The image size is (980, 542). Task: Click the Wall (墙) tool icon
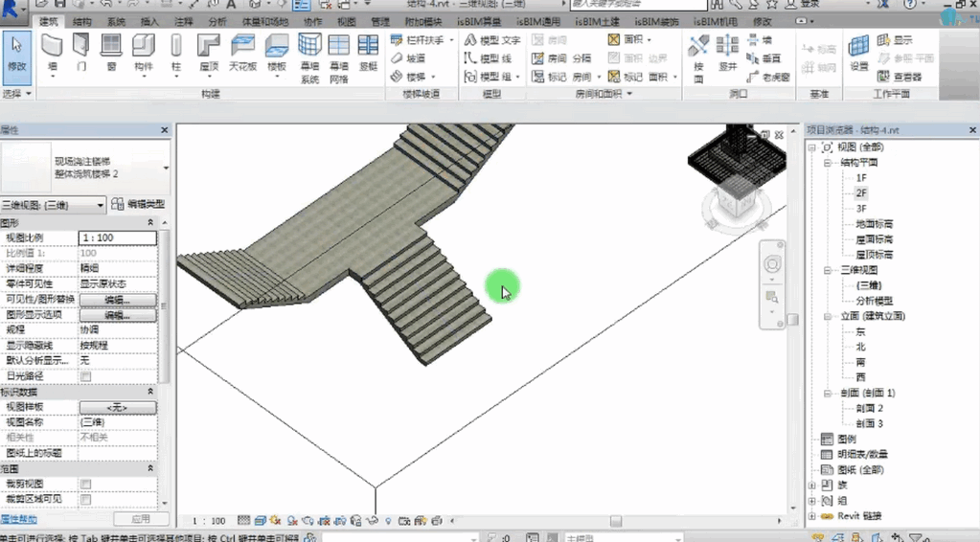pos(52,47)
